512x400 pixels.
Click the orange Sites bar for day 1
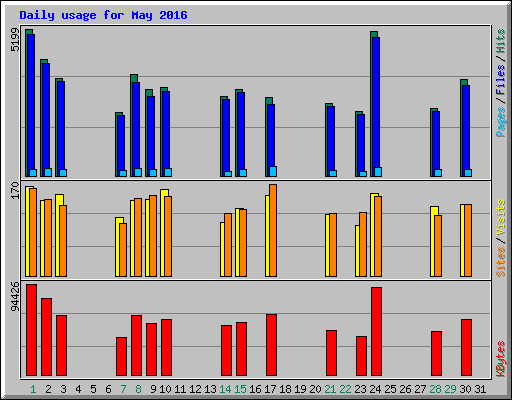tap(33, 232)
